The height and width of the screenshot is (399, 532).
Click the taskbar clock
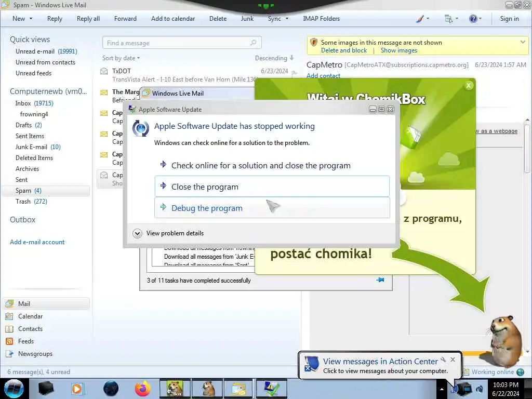coord(506,389)
